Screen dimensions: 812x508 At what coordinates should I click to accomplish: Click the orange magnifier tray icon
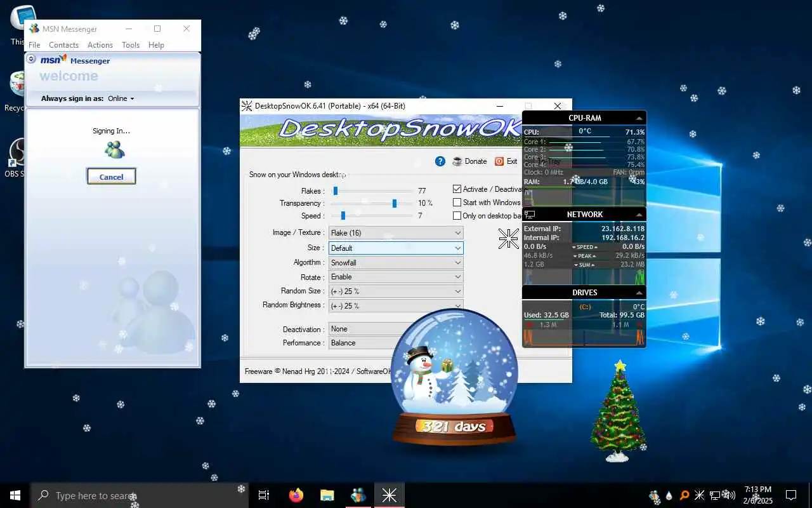684,495
